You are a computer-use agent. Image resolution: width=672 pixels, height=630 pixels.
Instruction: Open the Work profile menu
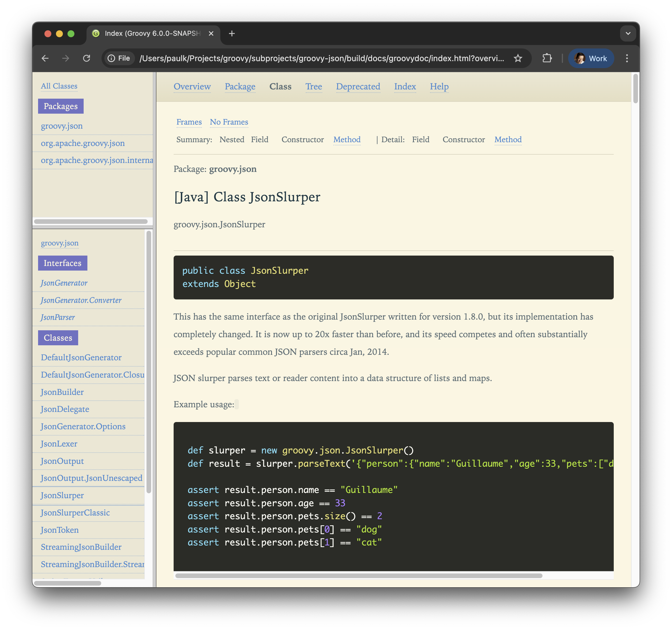(x=591, y=59)
